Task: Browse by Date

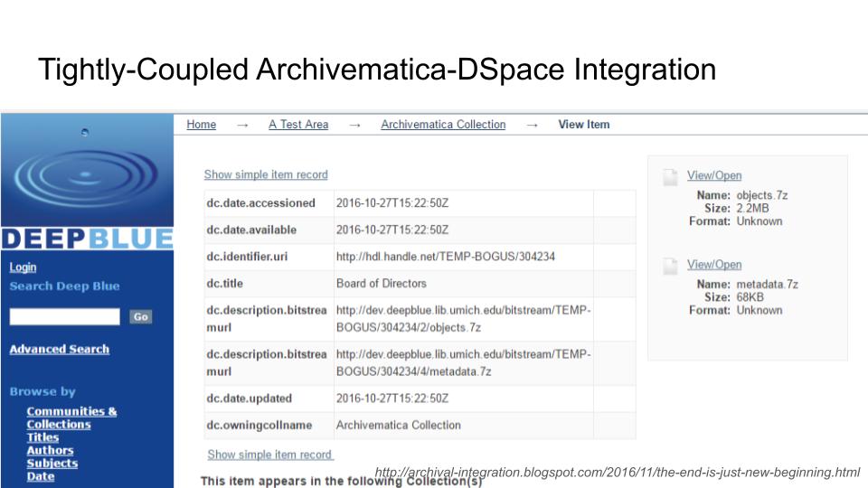Action: pos(41,476)
